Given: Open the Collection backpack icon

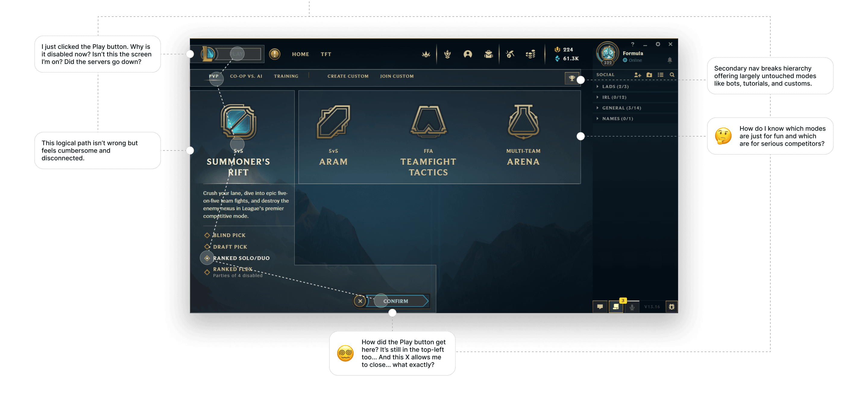Looking at the screenshot, I should tap(488, 54).
